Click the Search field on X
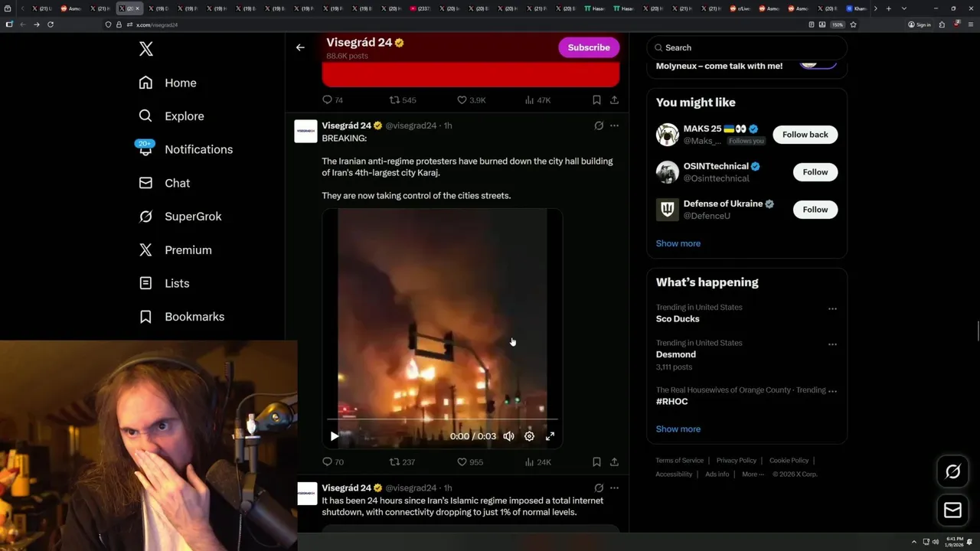 pos(746,47)
